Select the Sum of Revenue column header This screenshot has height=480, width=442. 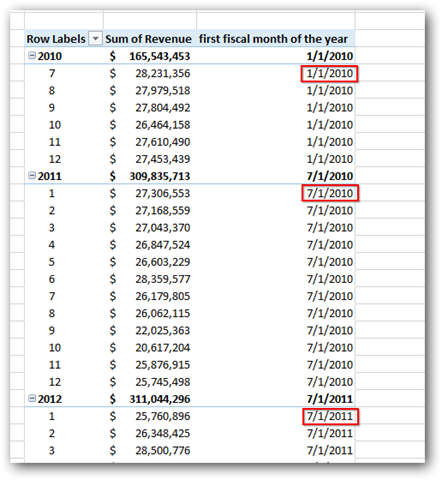click(x=148, y=39)
